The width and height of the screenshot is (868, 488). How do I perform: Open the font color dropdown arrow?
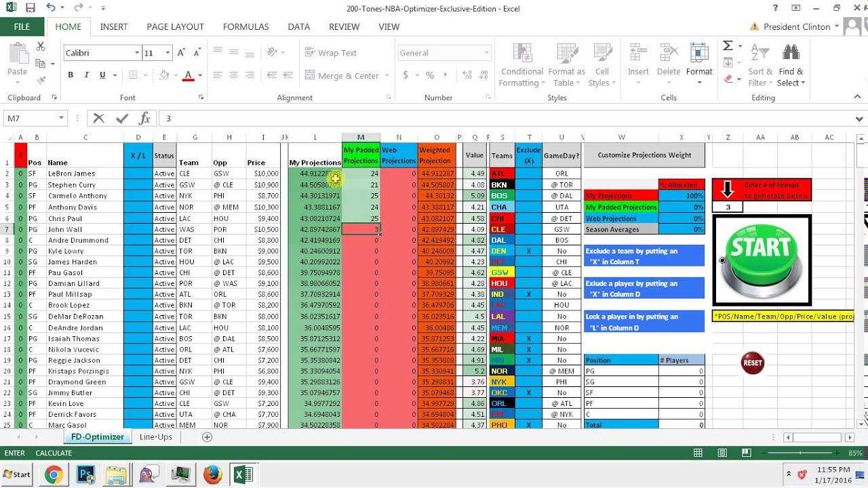tap(200, 75)
